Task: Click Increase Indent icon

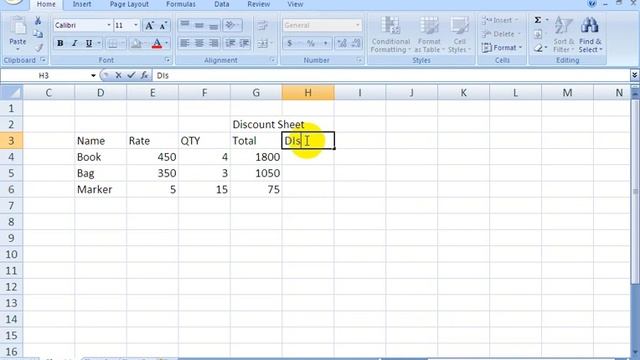Action: (244, 43)
